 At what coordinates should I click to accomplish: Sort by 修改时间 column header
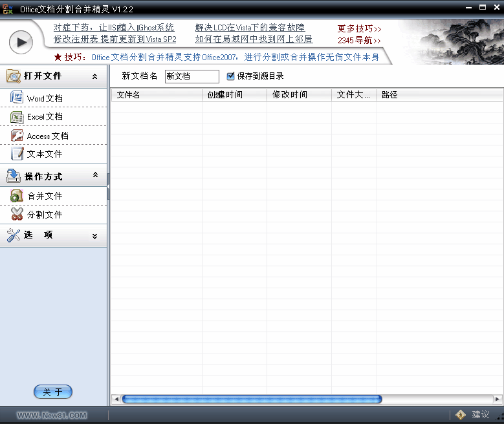pos(298,95)
